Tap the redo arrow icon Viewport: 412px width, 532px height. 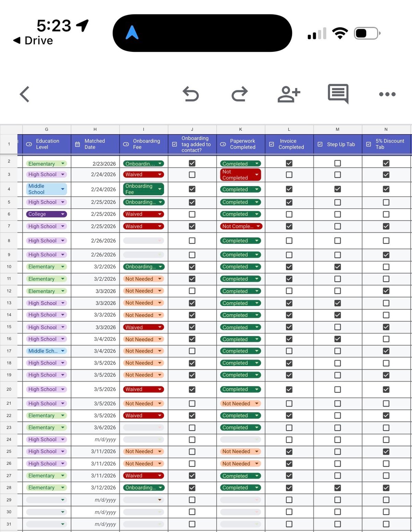tap(239, 94)
